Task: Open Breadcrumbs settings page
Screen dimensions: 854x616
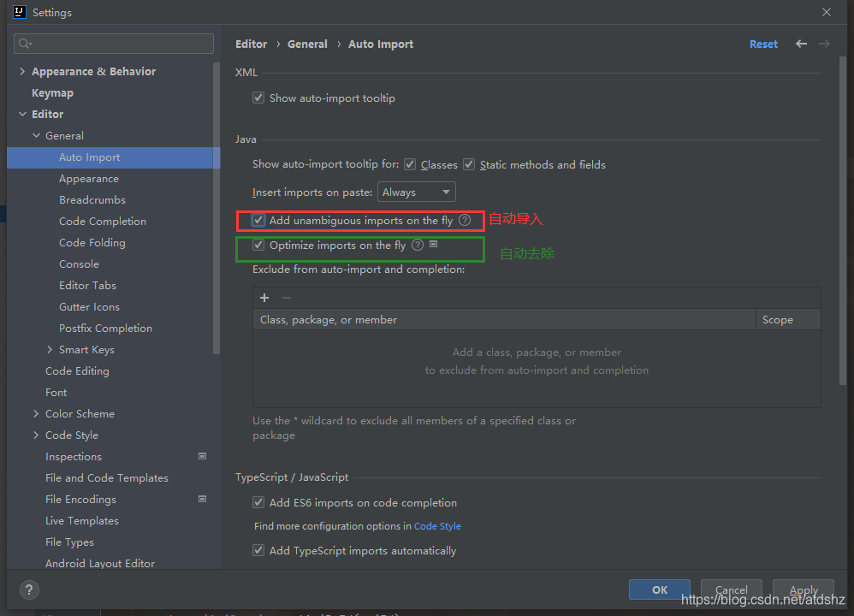Action: 92,199
